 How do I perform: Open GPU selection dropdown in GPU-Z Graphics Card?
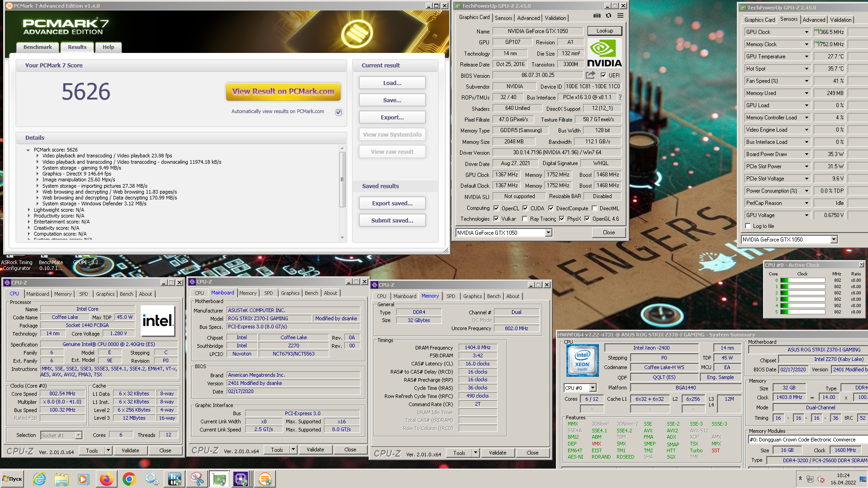(548, 233)
